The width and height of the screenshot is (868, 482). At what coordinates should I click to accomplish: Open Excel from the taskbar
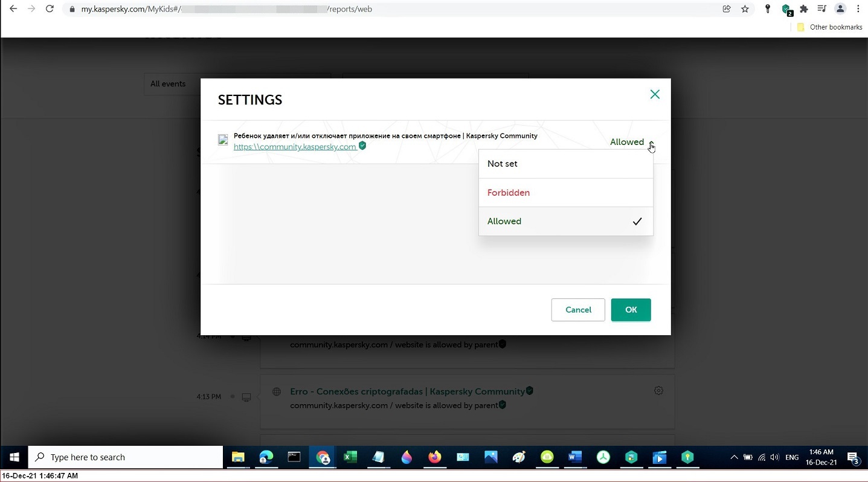(350, 457)
